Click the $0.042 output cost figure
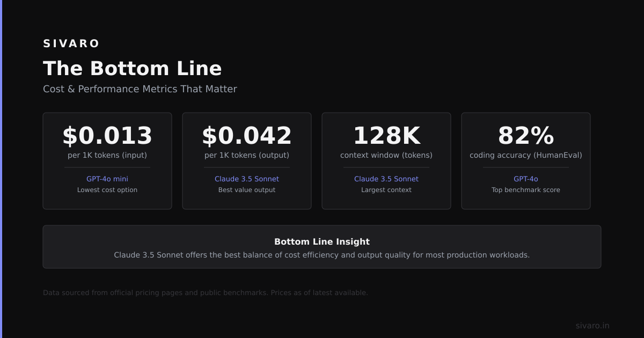644x338 pixels. pyautogui.click(x=247, y=136)
